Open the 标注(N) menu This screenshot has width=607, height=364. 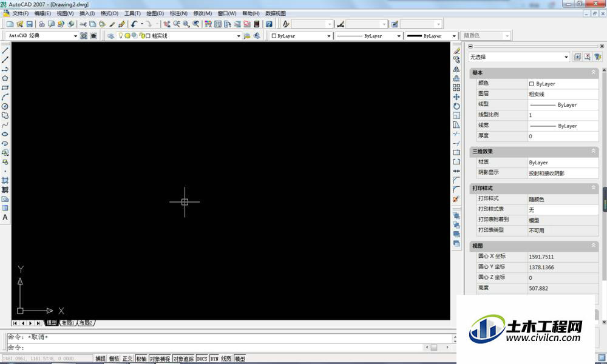[x=178, y=13]
